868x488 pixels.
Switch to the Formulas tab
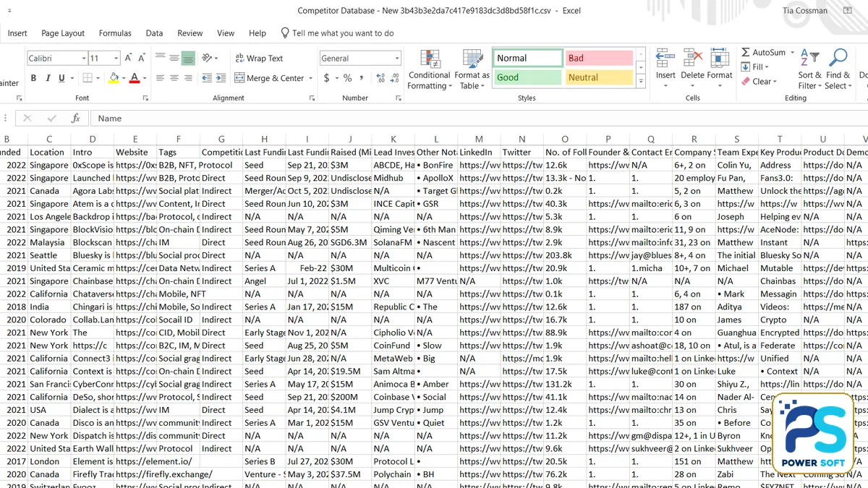coord(115,33)
